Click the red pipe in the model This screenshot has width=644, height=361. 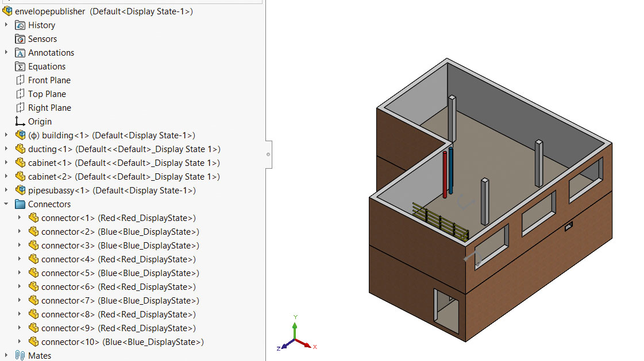(445, 175)
